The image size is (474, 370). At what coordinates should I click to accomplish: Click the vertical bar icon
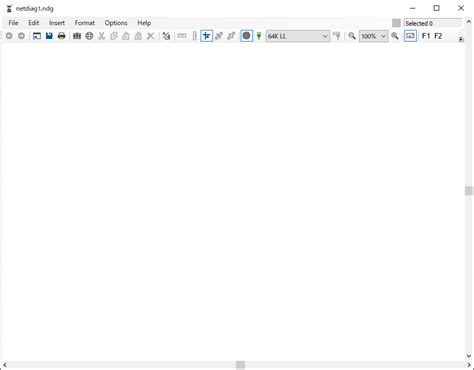(x=195, y=36)
